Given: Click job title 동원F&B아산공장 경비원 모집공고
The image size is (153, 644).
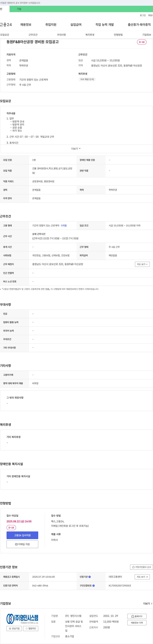Looking at the screenshot, I should coord(32,42).
